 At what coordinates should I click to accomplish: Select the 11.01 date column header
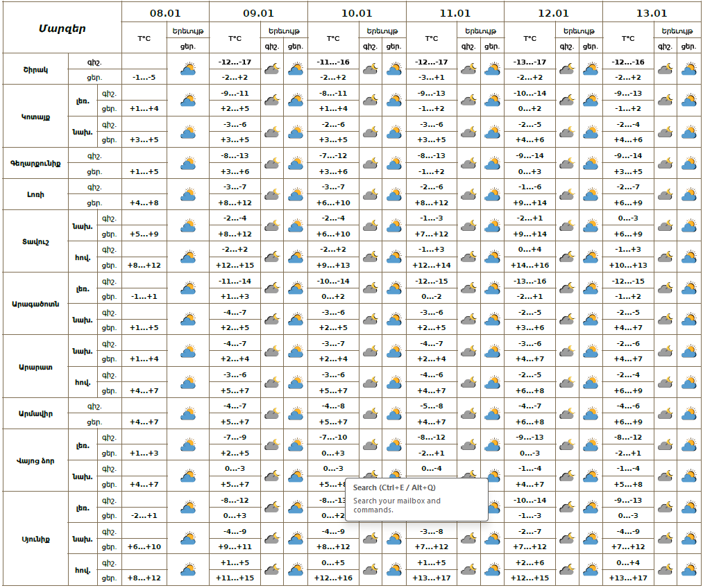point(455,12)
